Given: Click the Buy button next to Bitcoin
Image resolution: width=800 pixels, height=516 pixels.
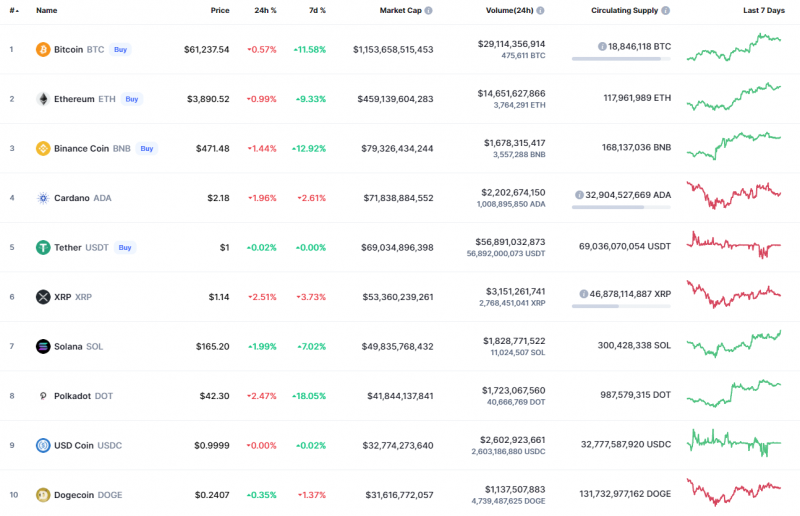Looking at the screenshot, I should pos(120,50).
